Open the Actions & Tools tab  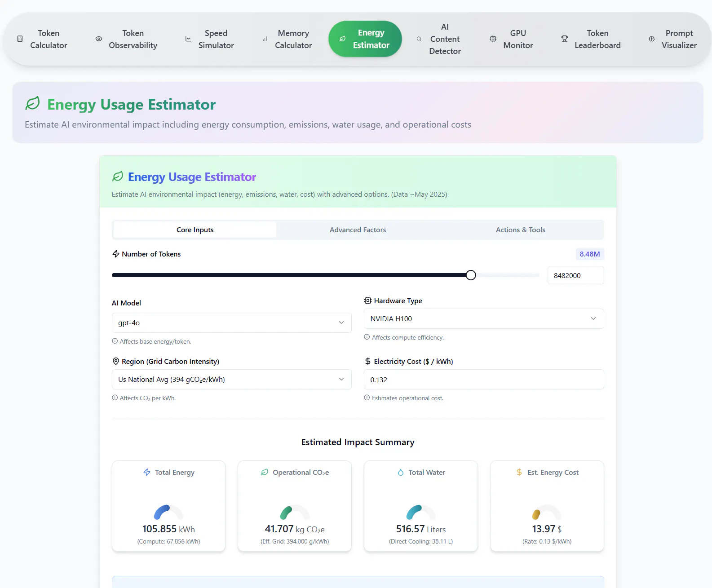pyautogui.click(x=521, y=230)
